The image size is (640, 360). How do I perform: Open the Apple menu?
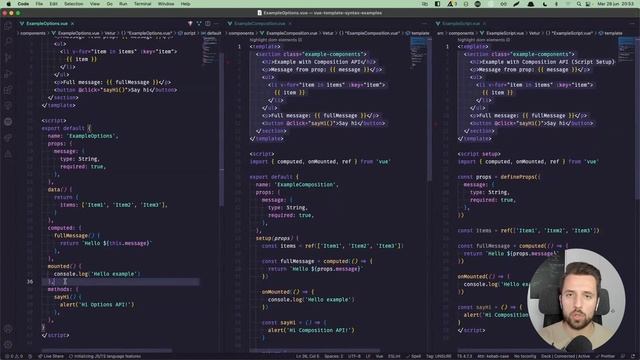coord(8,4)
